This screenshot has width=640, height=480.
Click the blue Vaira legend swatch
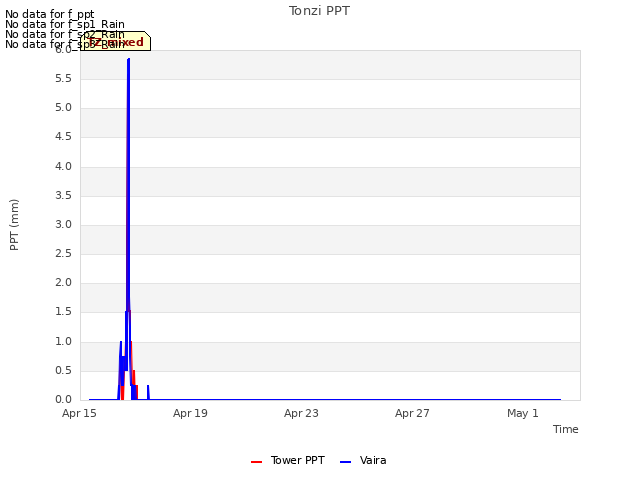(345, 462)
